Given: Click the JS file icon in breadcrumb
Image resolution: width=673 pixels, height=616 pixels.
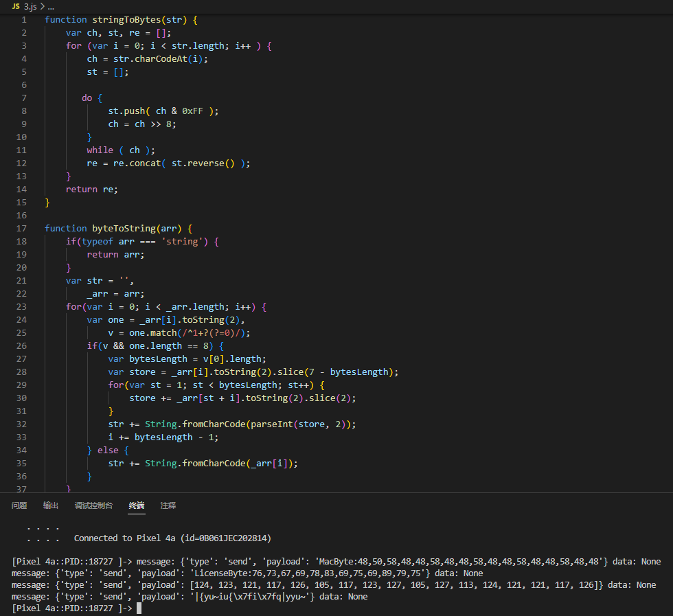Looking at the screenshot, I should click(16, 5).
